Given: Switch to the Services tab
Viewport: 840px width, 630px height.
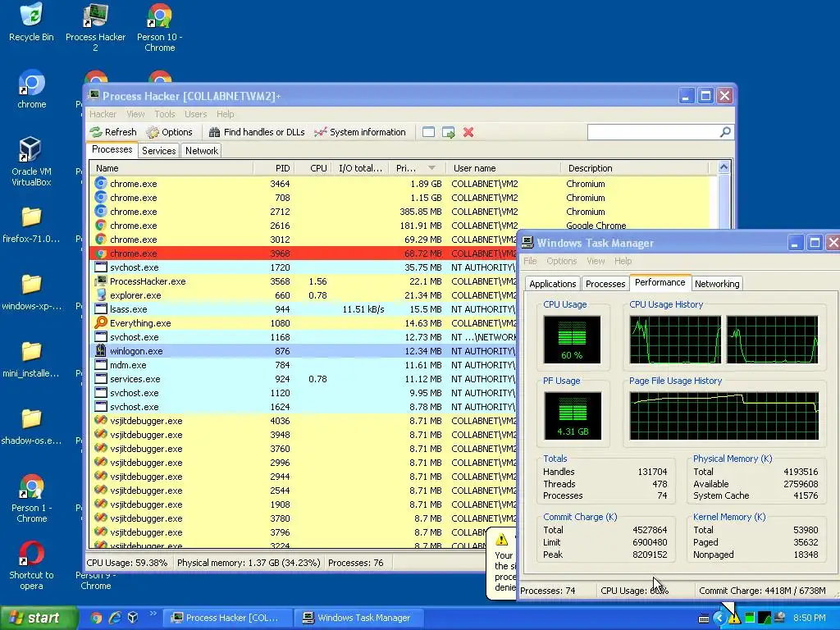Looking at the screenshot, I should coord(158,151).
